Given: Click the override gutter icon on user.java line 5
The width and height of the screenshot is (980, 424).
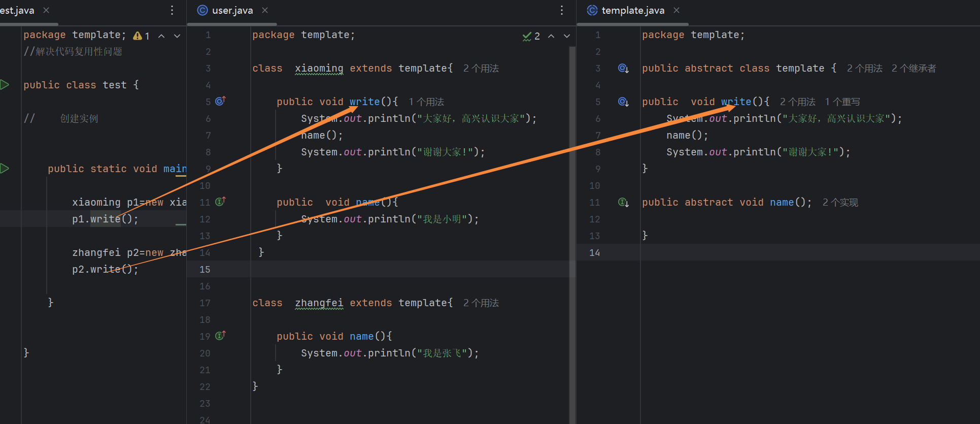Looking at the screenshot, I should (x=220, y=102).
